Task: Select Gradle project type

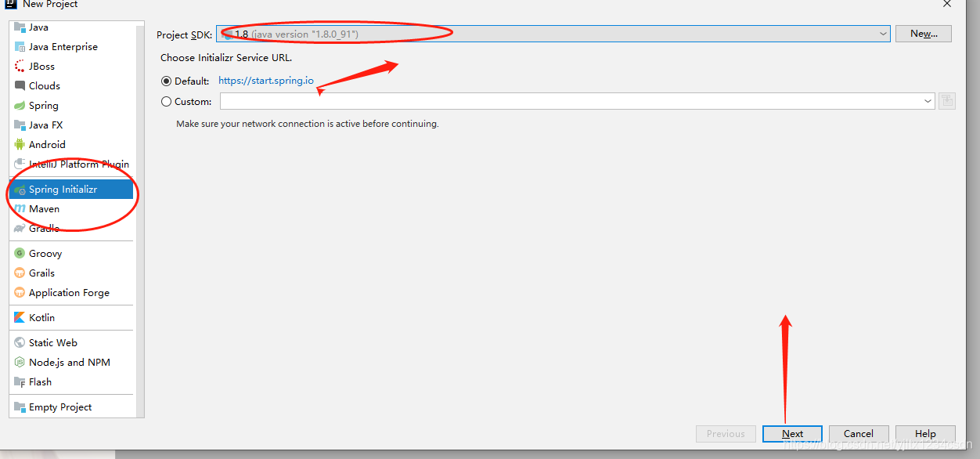Action: 71,229
